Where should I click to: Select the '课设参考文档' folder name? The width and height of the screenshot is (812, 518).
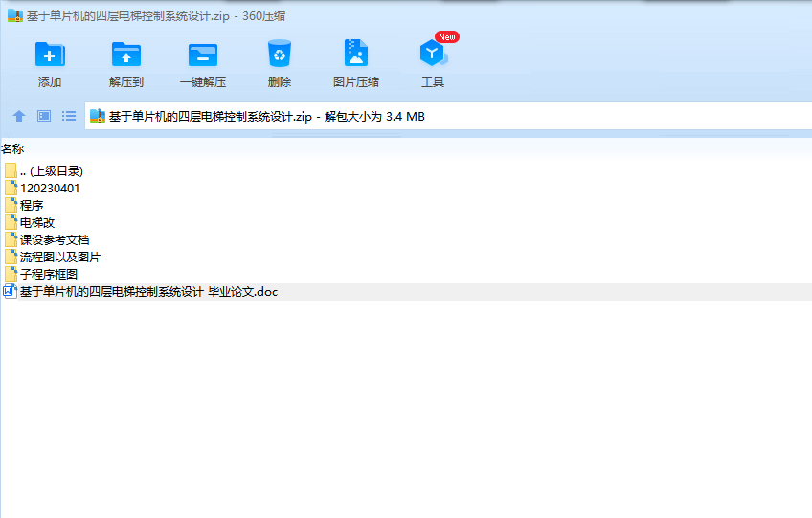55,239
